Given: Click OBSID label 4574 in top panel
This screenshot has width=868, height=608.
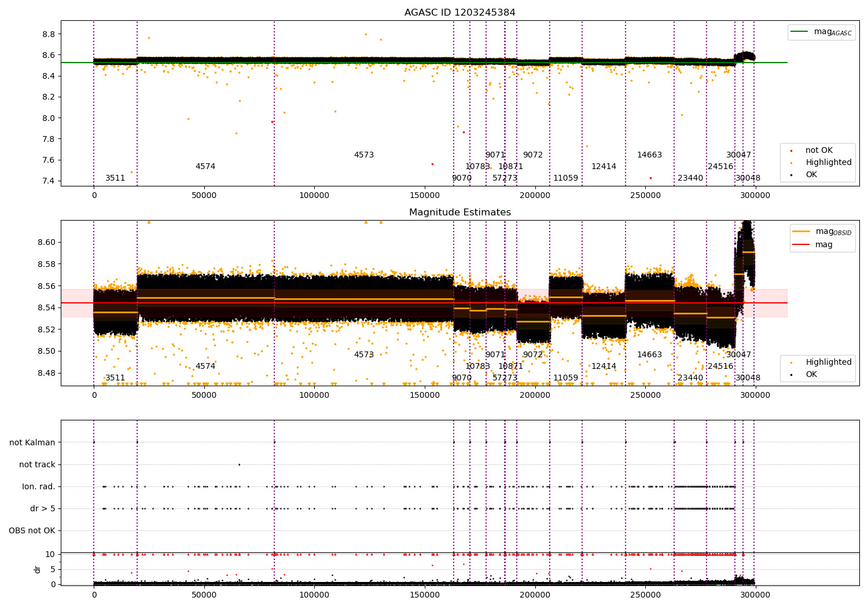Looking at the screenshot, I should coord(205,167).
